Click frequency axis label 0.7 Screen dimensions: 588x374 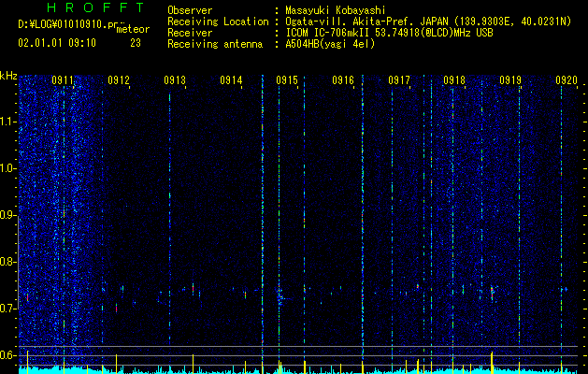tap(8, 309)
